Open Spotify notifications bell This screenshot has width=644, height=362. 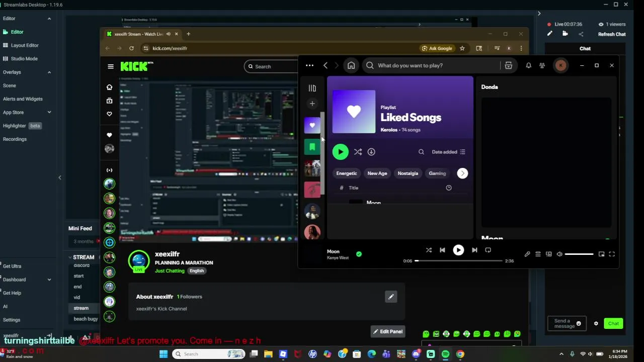(528, 65)
